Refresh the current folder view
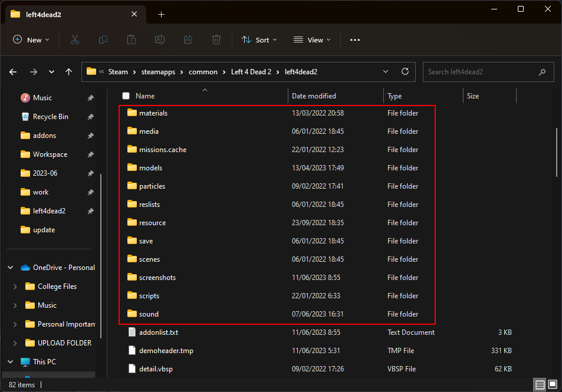 (x=405, y=72)
